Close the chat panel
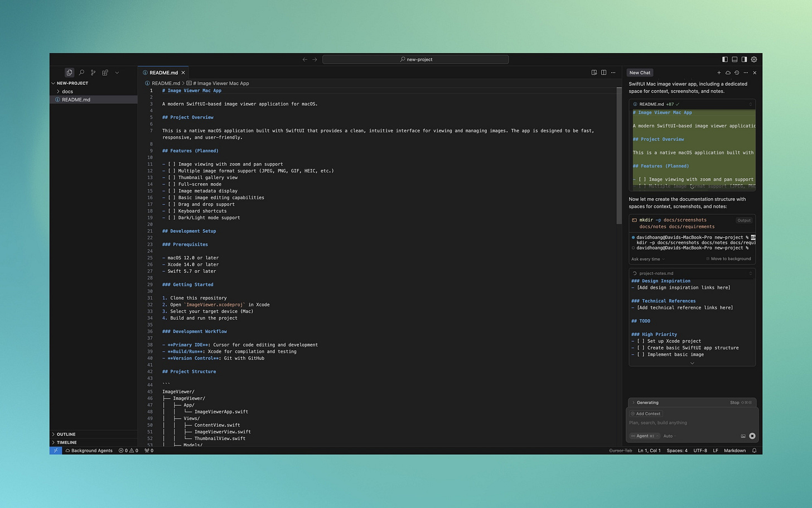Viewport: 812px width, 508px height. (x=755, y=73)
